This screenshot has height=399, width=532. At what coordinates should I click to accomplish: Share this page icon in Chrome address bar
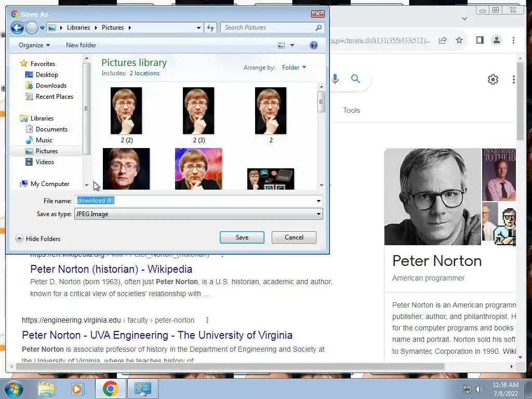[443, 41]
